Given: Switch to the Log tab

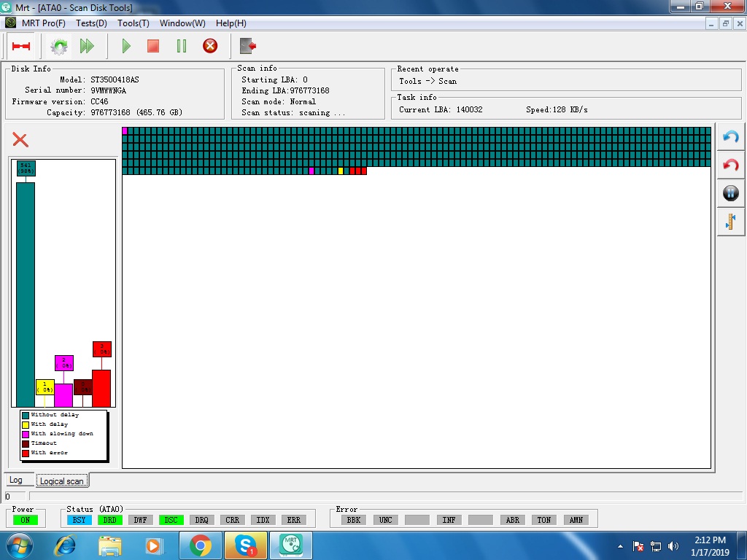Looking at the screenshot, I should [16, 480].
